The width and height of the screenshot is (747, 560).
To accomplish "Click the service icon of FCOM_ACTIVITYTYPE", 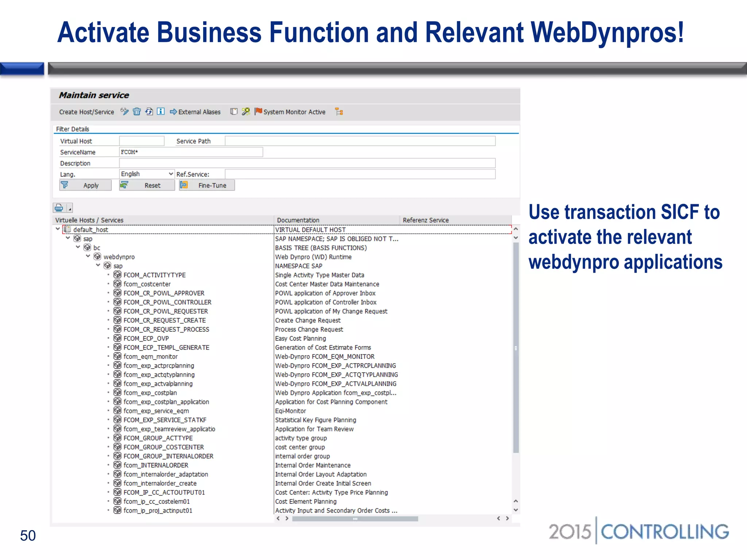I will pyautogui.click(x=117, y=275).
